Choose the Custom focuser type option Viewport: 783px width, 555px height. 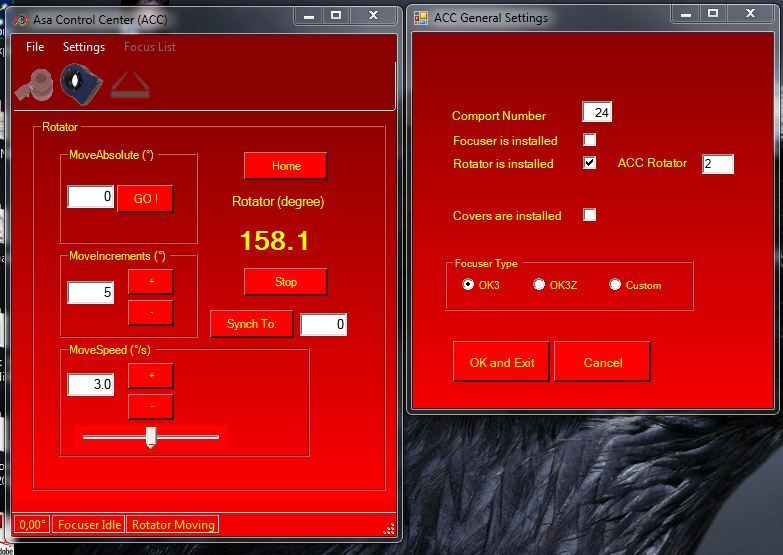(616, 285)
